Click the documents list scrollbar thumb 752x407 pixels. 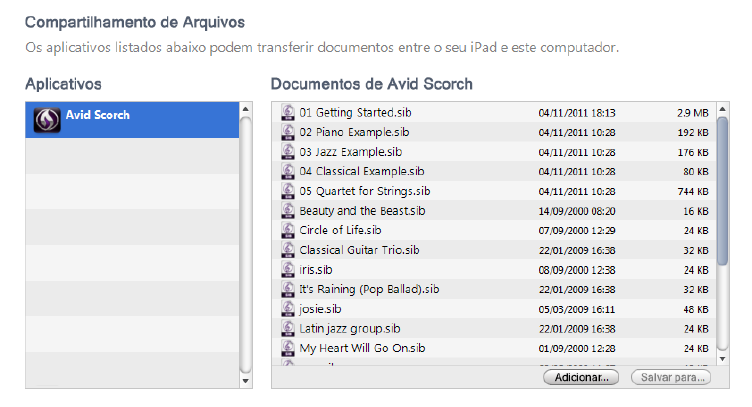click(x=723, y=190)
